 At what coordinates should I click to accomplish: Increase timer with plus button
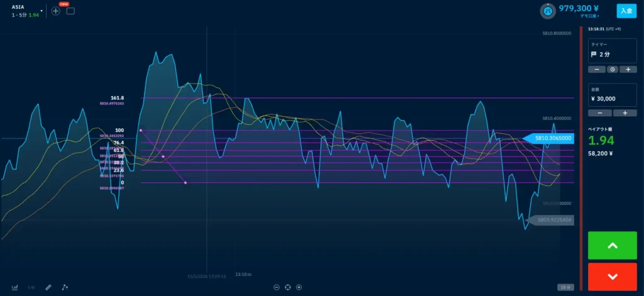pos(628,69)
